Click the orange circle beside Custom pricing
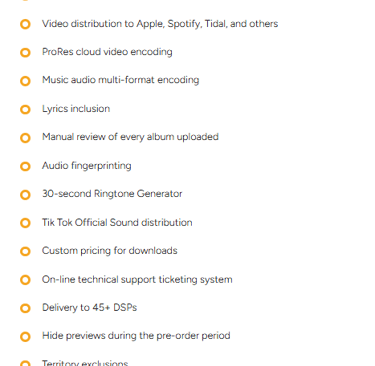This screenshot has height=366, width=375. [25, 251]
